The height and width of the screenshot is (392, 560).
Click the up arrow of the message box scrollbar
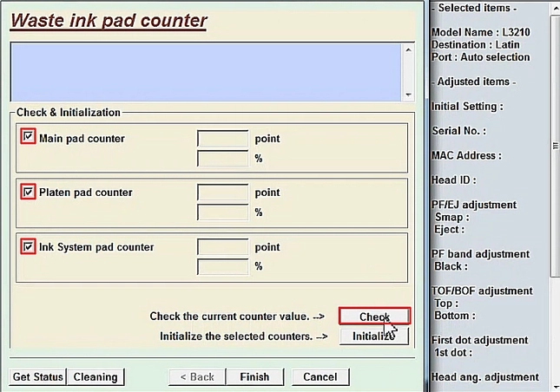pos(409,50)
